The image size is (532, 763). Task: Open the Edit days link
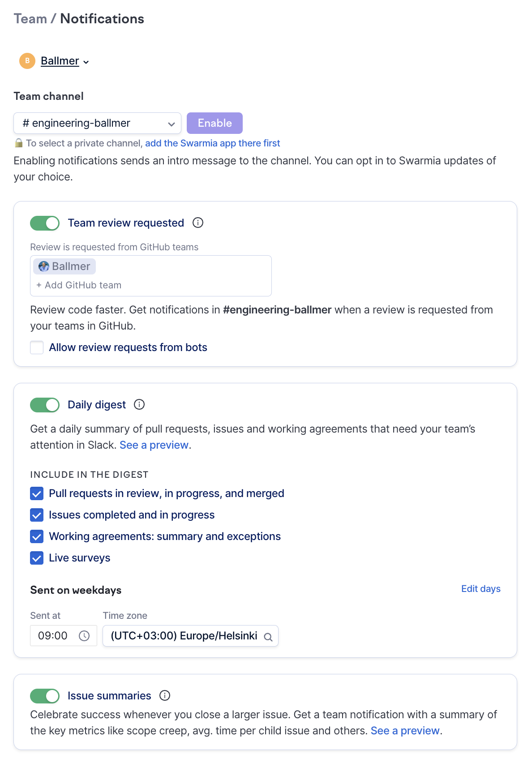point(481,589)
